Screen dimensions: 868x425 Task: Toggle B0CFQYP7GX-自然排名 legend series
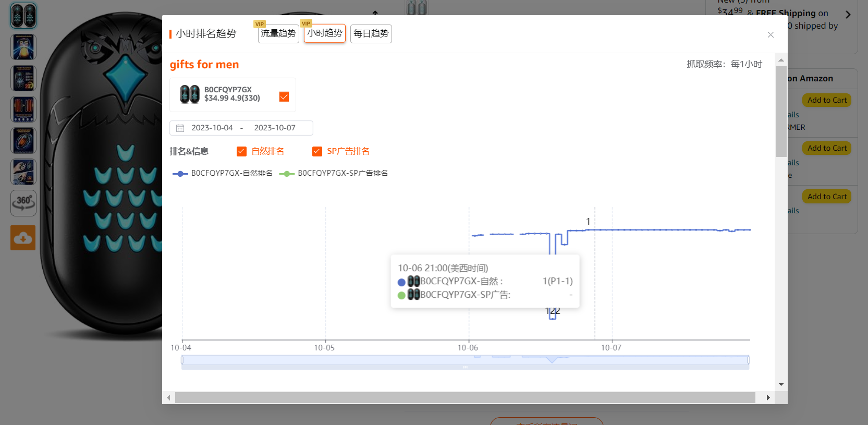click(x=223, y=173)
